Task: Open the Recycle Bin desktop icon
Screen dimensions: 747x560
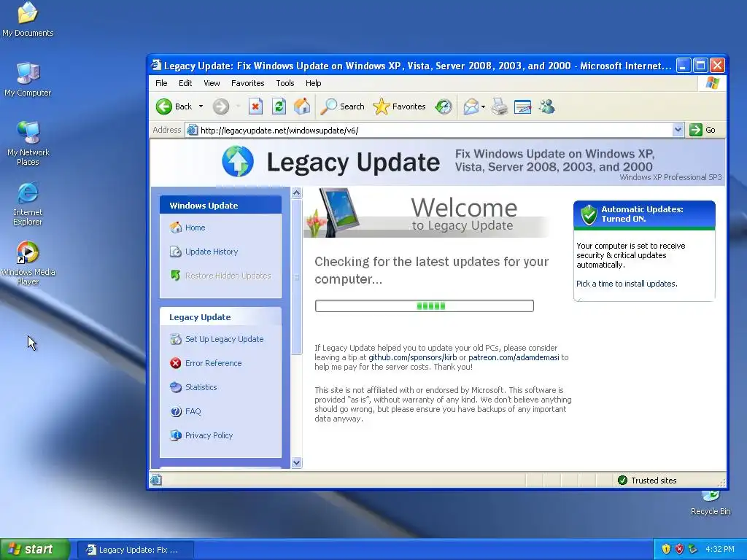Action: point(711,503)
